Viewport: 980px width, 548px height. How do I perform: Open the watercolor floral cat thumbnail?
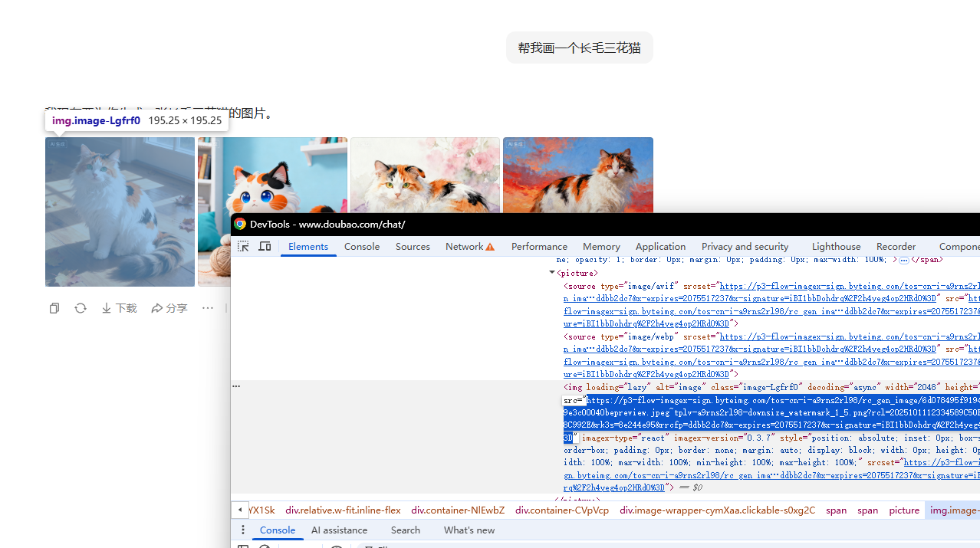pyautogui.click(x=425, y=176)
